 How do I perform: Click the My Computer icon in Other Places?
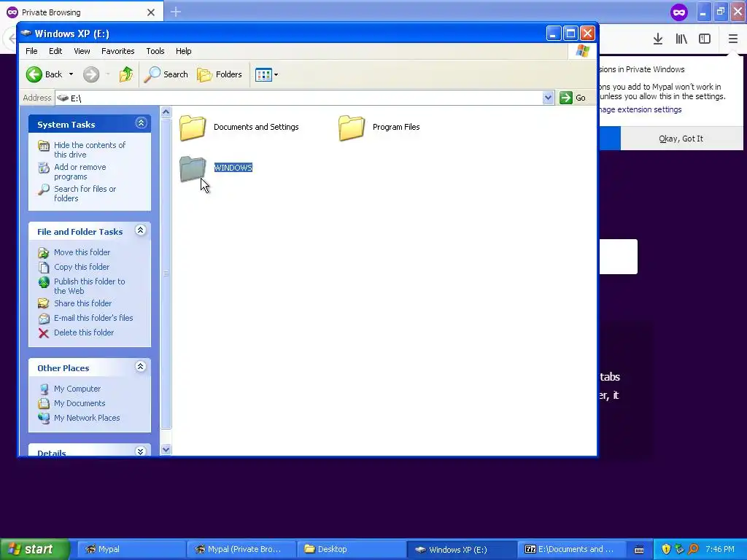point(43,389)
